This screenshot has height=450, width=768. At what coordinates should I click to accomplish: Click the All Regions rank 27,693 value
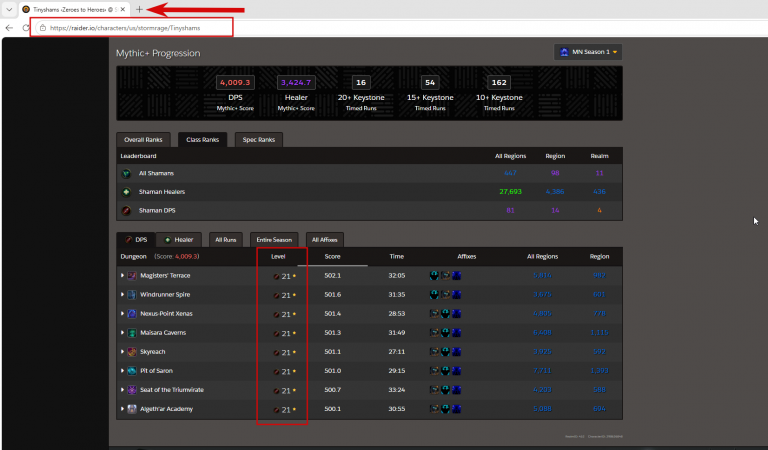pos(510,192)
